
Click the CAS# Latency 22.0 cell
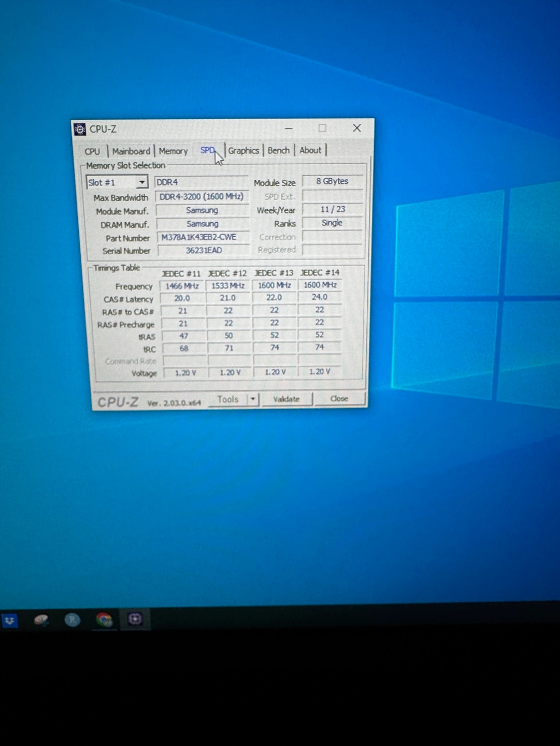[x=274, y=297]
